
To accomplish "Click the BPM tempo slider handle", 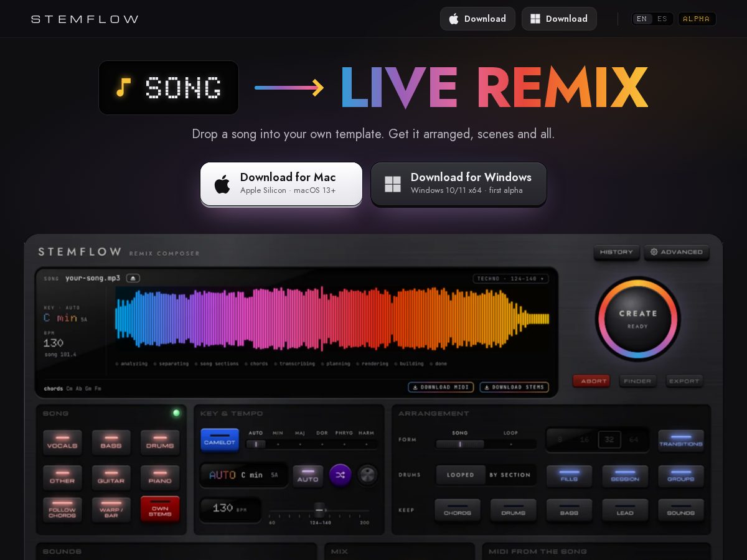I will click(319, 510).
